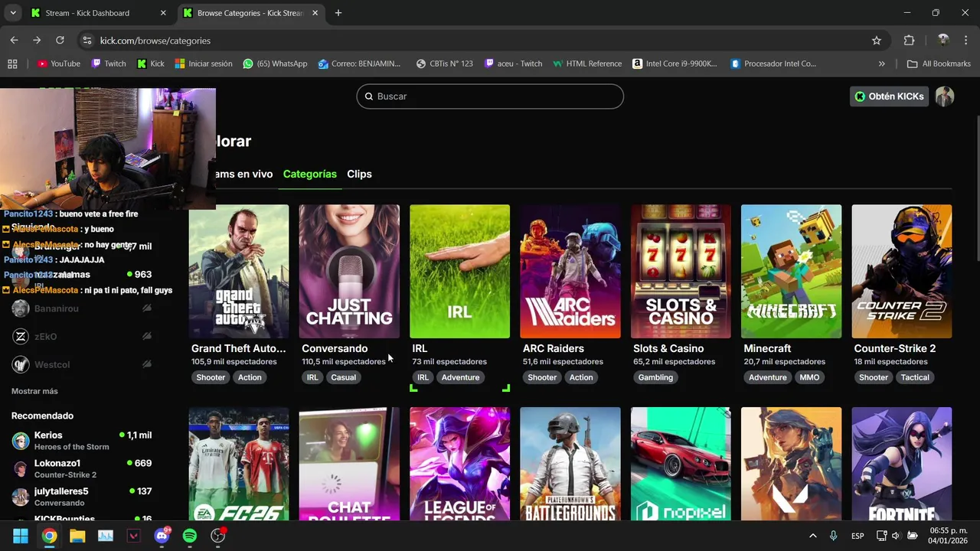980x551 pixels.
Task: Click the ESP language indicator in tray
Action: [858, 536]
